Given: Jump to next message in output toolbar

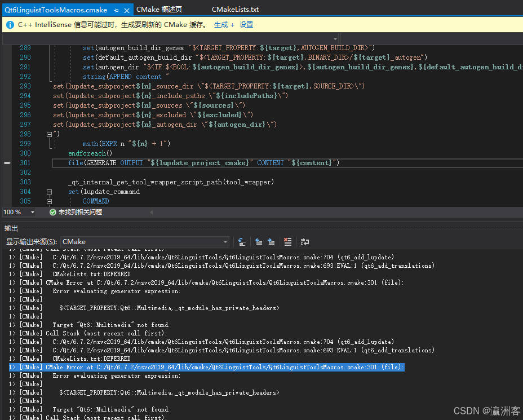Looking at the screenshot, I should point(272,241).
